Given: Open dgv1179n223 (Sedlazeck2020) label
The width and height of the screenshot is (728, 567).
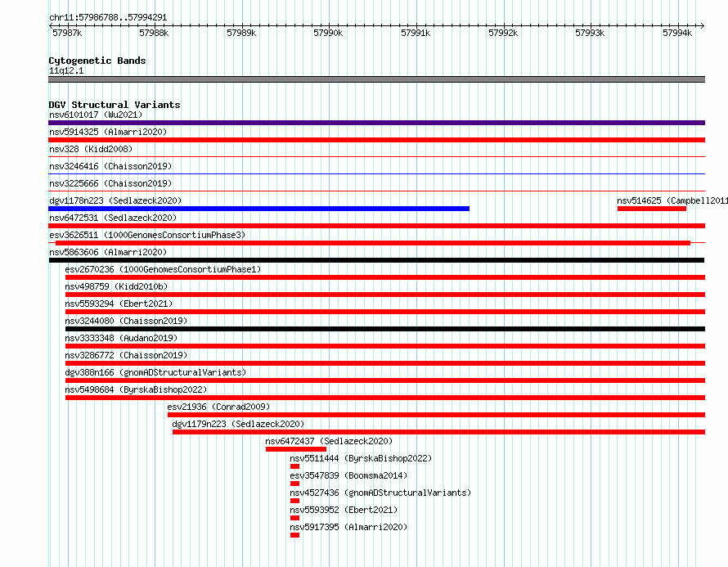Looking at the screenshot, I should click(238, 424).
